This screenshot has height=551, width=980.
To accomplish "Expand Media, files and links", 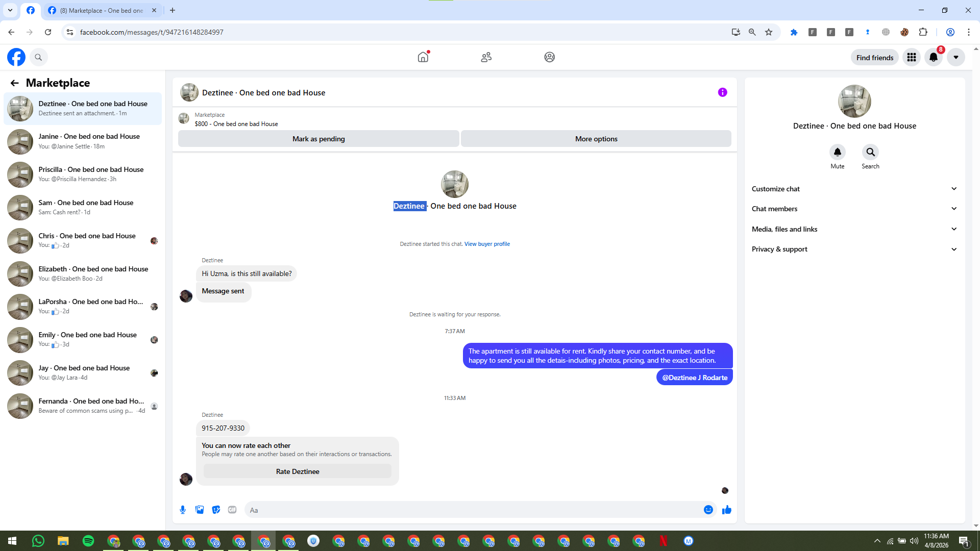I will (x=854, y=229).
